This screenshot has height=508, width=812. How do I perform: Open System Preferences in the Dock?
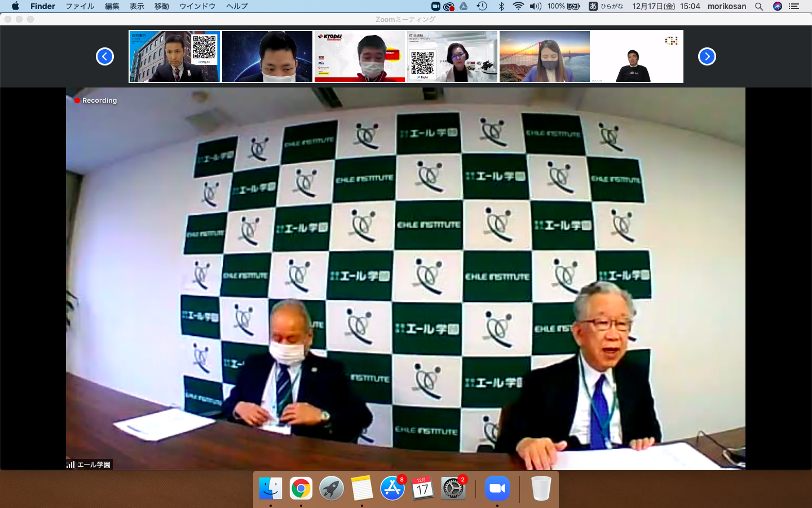click(x=453, y=488)
